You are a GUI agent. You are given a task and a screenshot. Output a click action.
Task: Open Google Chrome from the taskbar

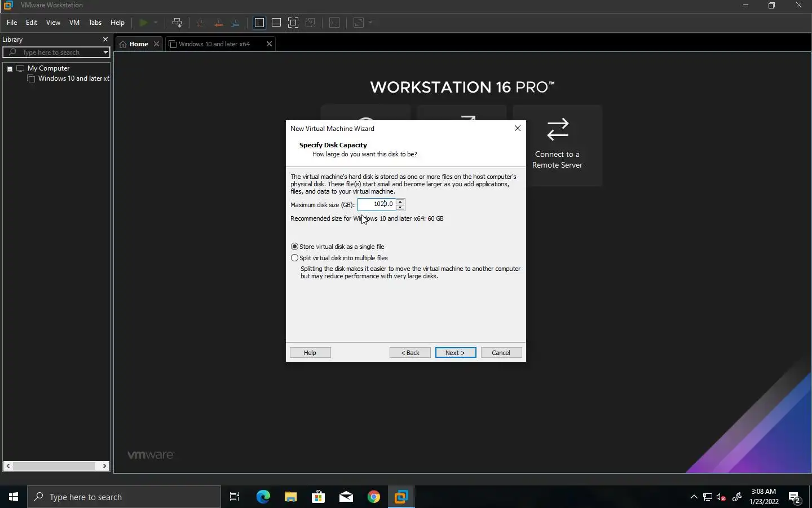point(373,497)
